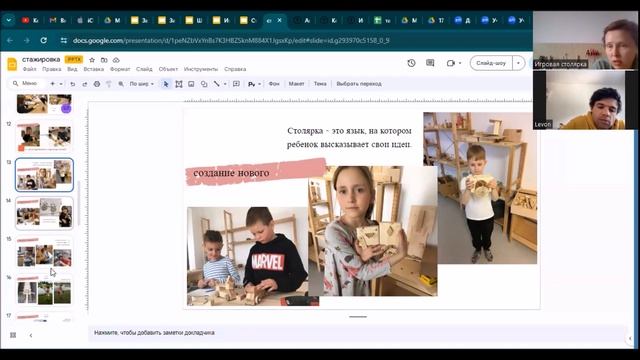Open the Формат menu
Viewport: 640px width, 360px height.
tap(120, 69)
